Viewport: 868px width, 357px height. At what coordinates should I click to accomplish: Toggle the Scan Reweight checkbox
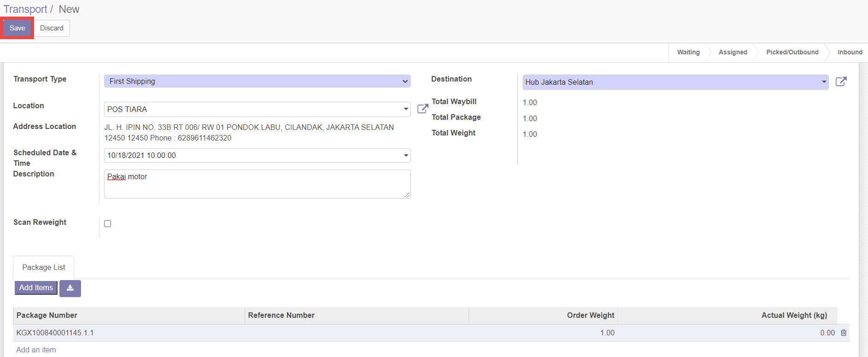click(x=108, y=223)
